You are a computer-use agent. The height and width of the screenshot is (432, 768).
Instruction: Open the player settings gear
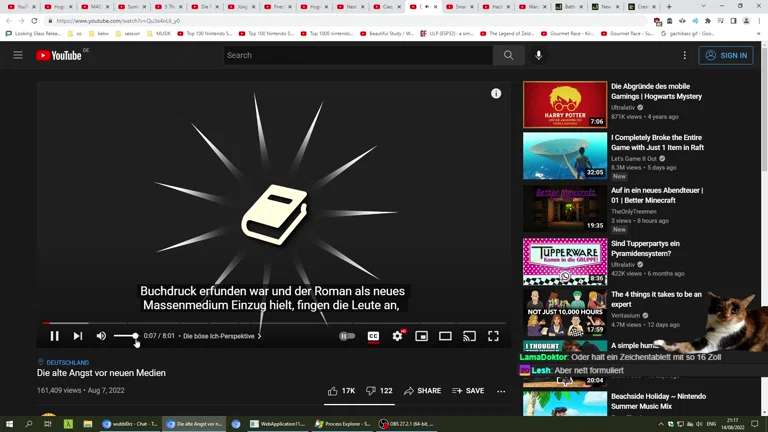coord(397,337)
